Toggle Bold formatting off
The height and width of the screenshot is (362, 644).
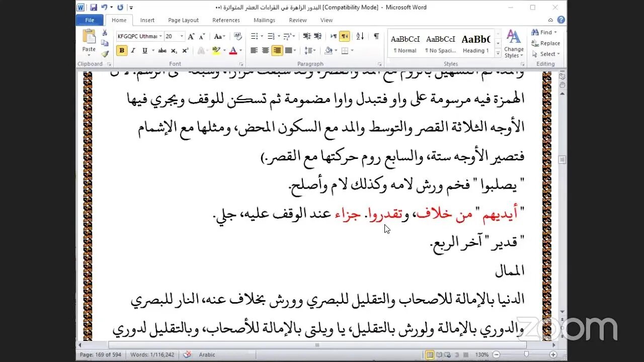point(121,51)
